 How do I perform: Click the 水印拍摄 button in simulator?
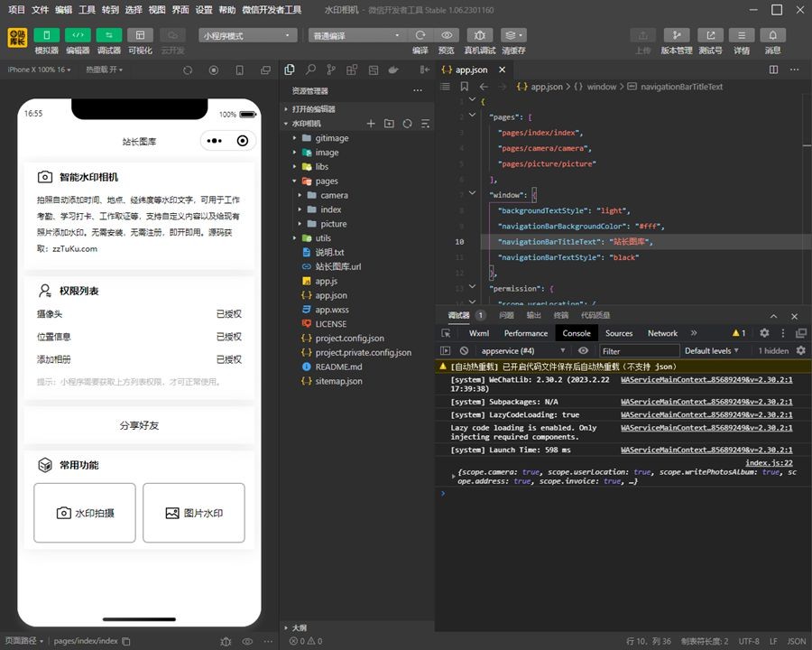[85, 513]
